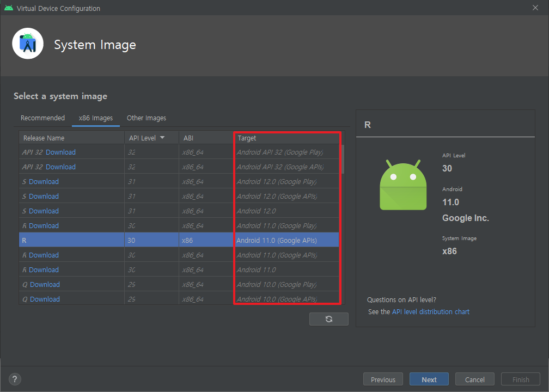The image size is (549, 392).
Task: Download plain S Android 12.0 image
Action: (x=44, y=211)
